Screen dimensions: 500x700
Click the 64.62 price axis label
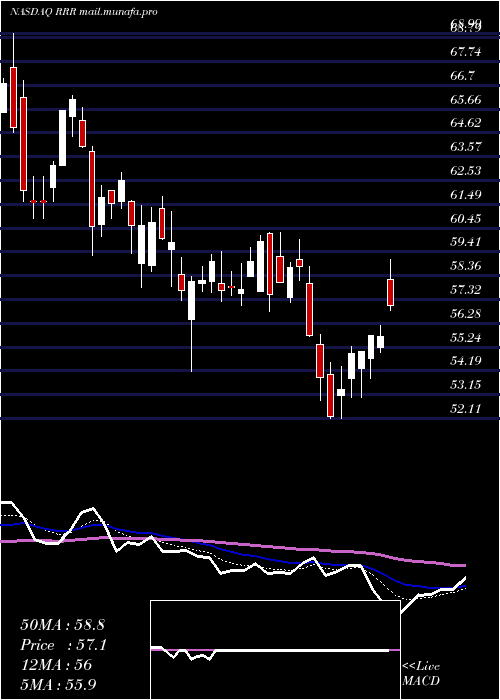(466, 123)
